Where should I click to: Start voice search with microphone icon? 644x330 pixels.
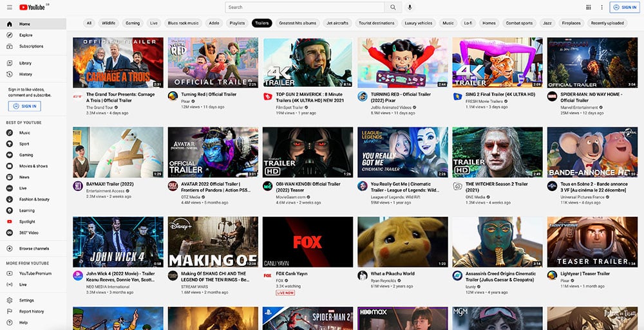tap(410, 7)
